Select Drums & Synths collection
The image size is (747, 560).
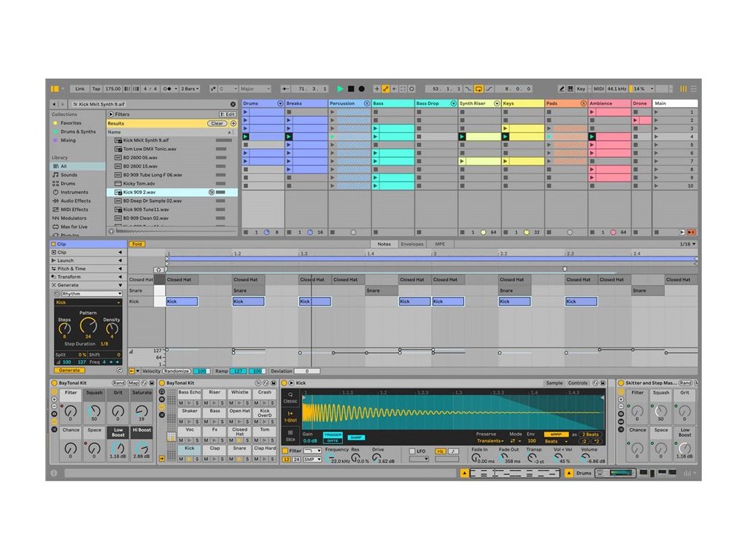pyautogui.click(x=77, y=132)
